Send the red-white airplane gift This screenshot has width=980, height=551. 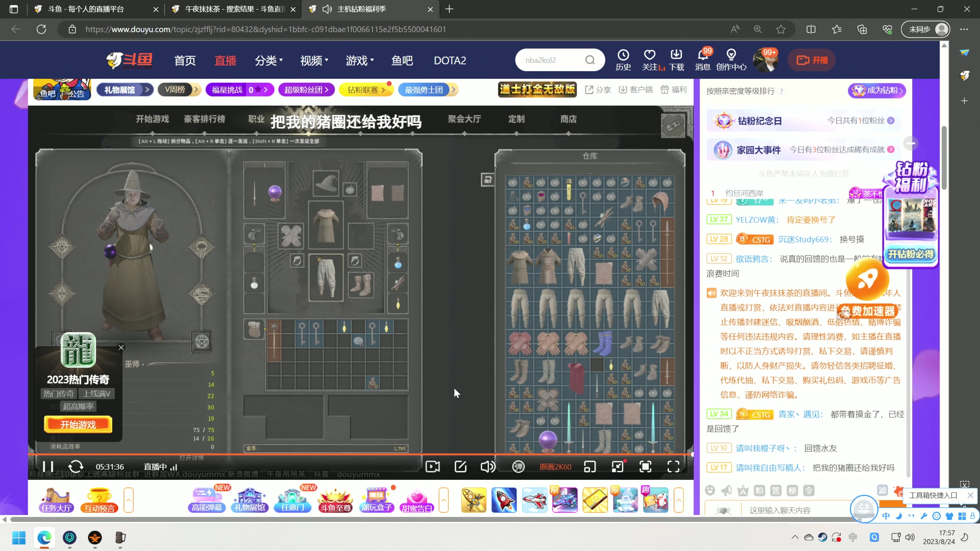[534, 500]
